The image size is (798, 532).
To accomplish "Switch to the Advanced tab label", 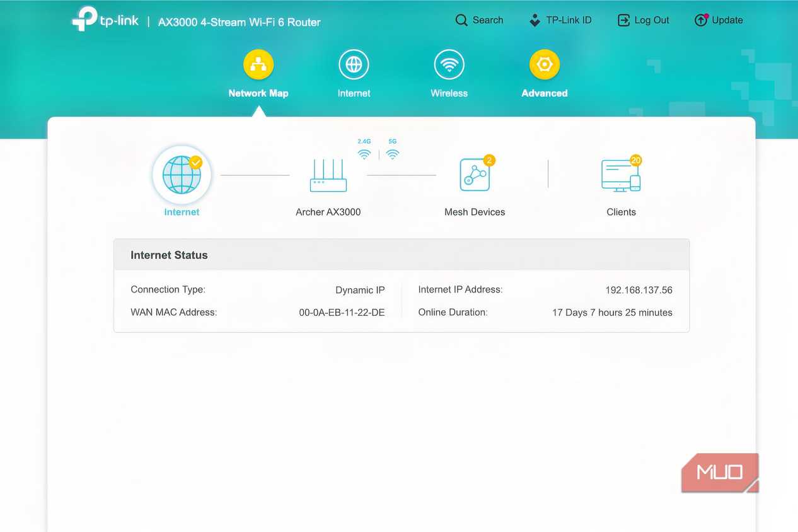I will pyautogui.click(x=545, y=93).
